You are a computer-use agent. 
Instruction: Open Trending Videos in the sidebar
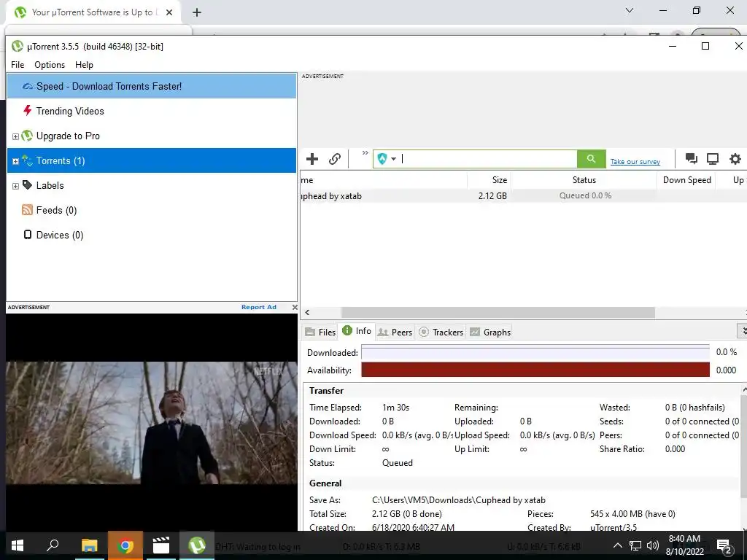152,111
